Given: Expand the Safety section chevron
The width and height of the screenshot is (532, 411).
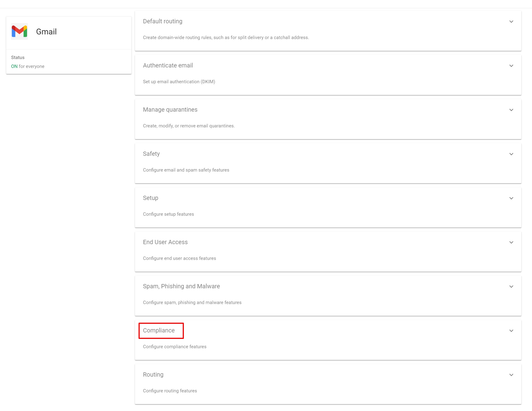Looking at the screenshot, I should click(x=511, y=154).
